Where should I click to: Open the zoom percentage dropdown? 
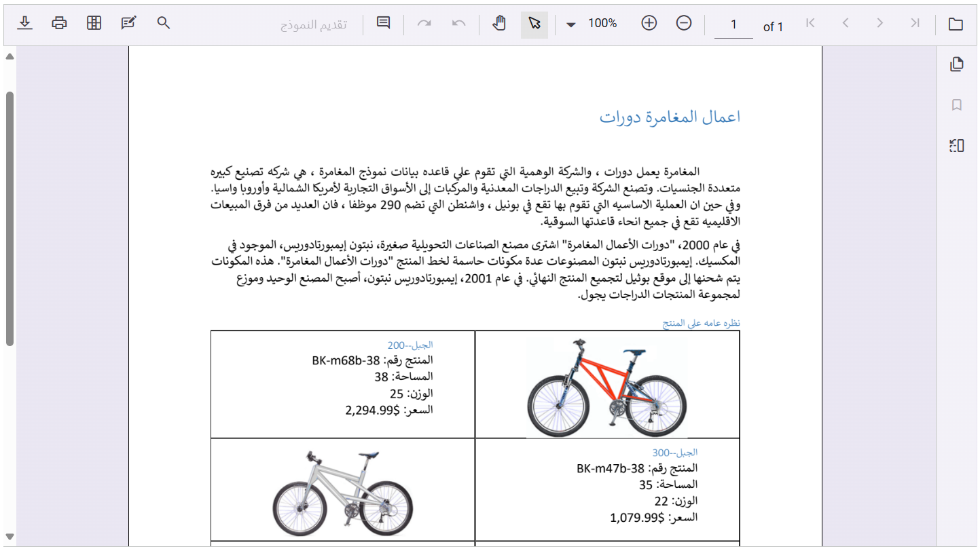570,24
